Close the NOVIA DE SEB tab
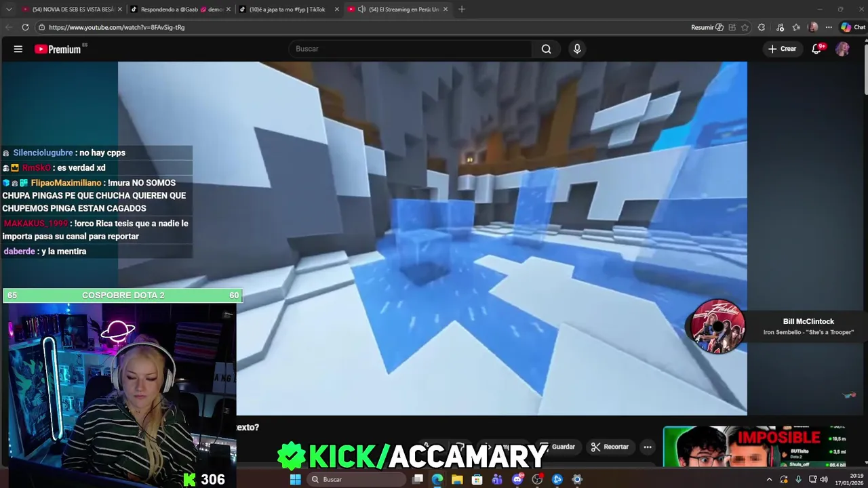Image resolution: width=868 pixels, height=488 pixels. (119, 9)
